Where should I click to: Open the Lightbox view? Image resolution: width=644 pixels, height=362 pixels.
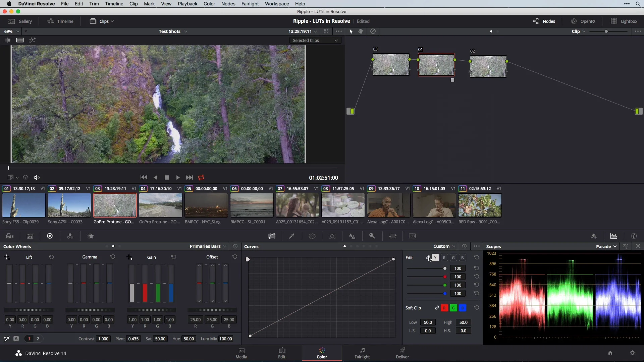[x=624, y=21]
